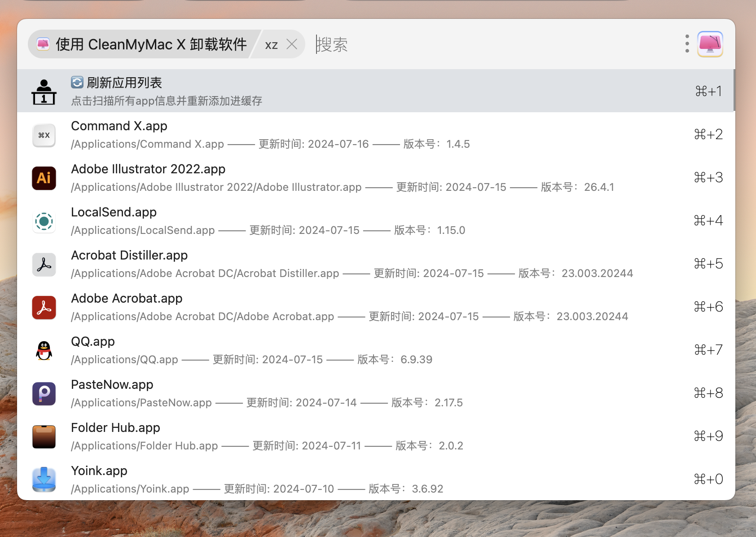Click the /Applications/QQ.app path line
The height and width of the screenshot is (537, 756).
coord(251,359)
